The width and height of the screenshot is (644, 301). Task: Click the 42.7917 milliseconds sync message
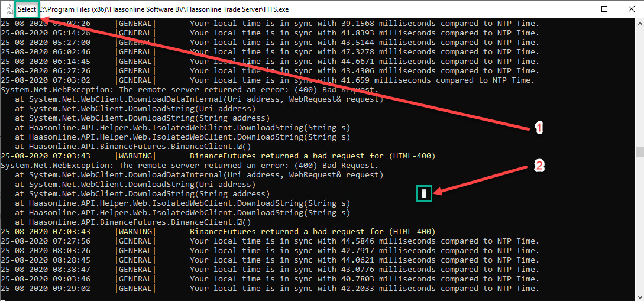click(x=364, y=251)
